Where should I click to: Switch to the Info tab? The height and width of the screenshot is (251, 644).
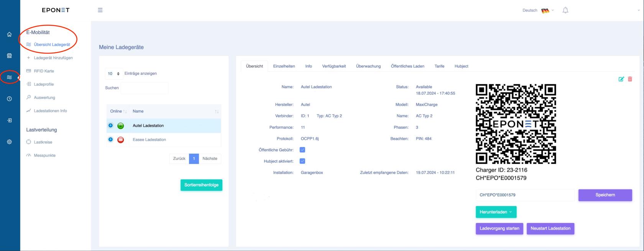(309, 66)
